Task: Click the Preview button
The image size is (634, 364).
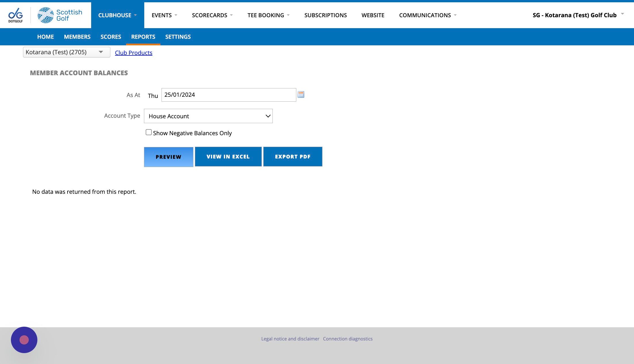Action: 168,157
